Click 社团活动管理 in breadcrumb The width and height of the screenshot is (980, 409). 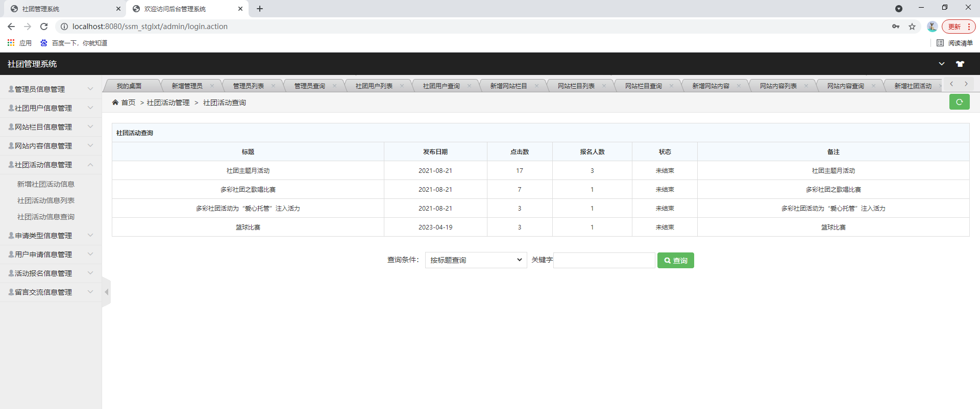(168, 103)
